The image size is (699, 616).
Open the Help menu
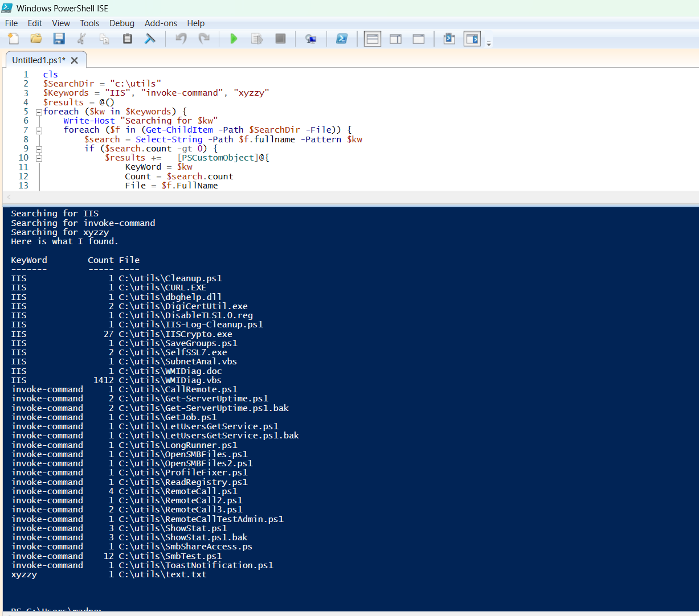(195, 23)
